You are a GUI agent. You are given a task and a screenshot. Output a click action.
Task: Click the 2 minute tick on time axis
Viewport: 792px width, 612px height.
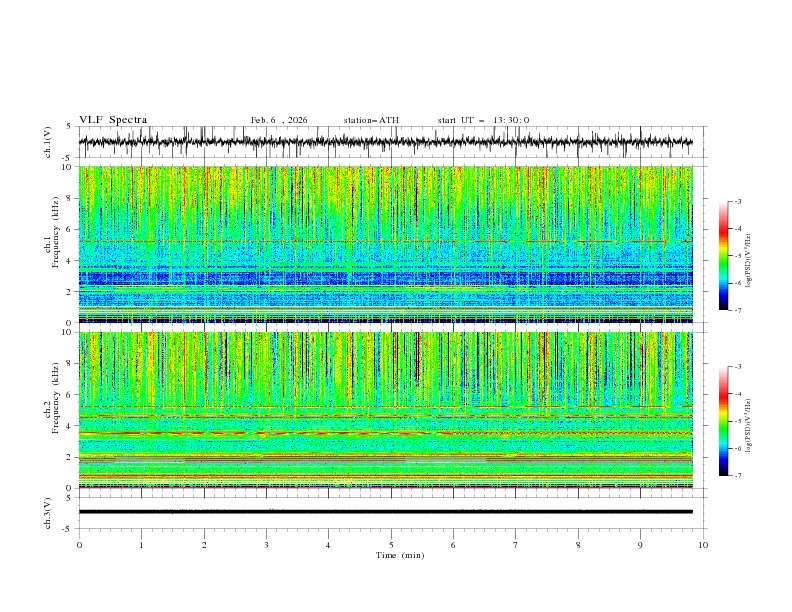[x=204, y=545]
